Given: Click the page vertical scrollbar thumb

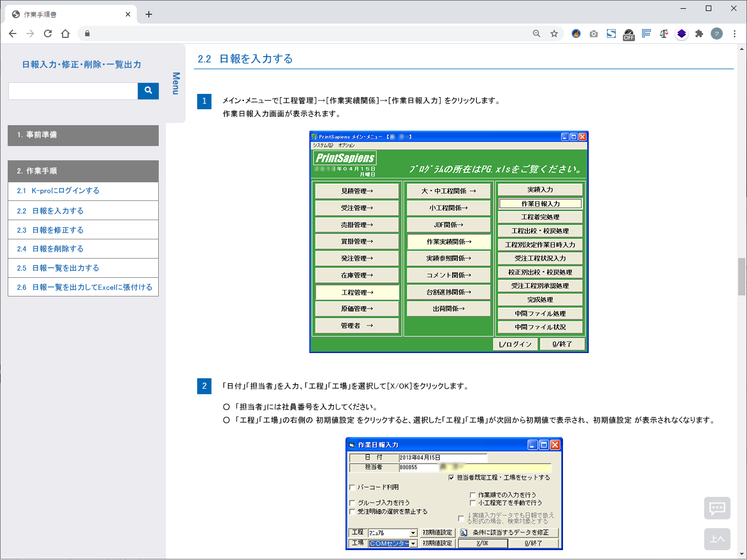Looking at the screenshot, I should point(742,276).
